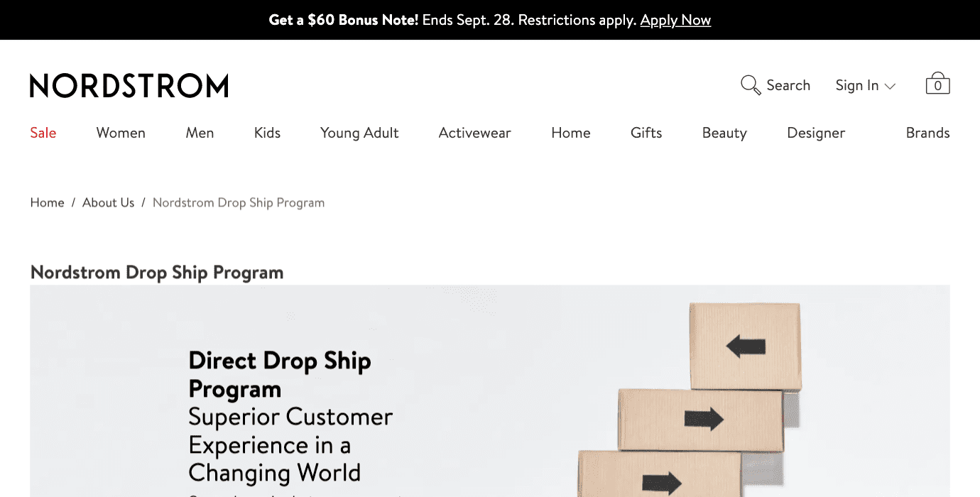Open the Activewear category

474,133
